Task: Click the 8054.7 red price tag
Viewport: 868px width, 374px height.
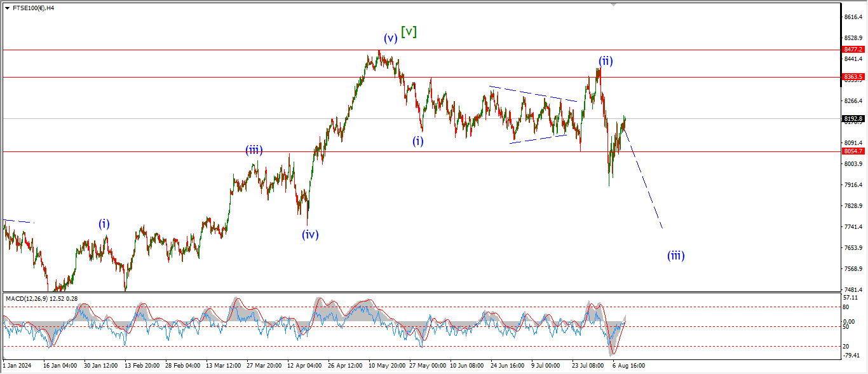Action: coord(853,151)
